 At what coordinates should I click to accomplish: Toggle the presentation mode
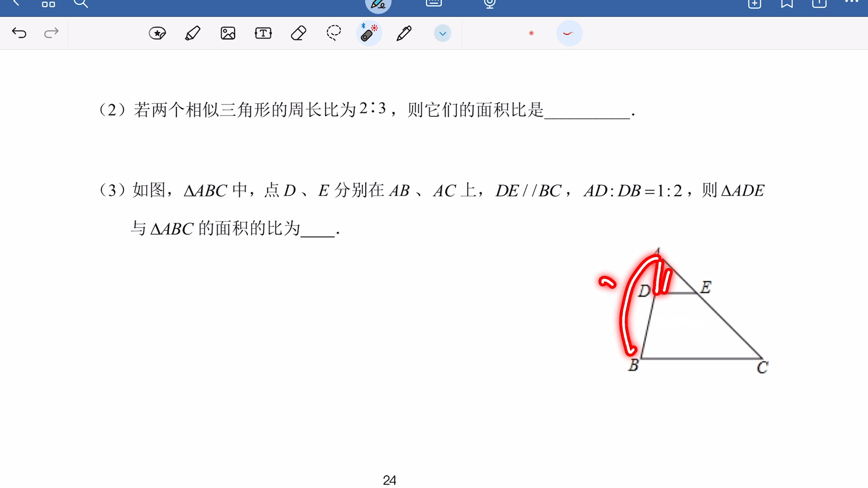coord(434,4)
